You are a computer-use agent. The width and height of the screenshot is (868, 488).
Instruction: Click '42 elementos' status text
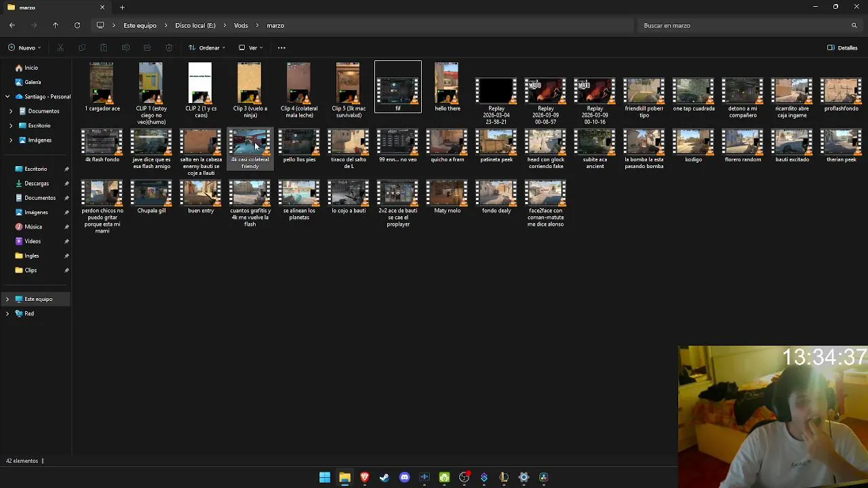pyautogui.click(x=22, y=461)
